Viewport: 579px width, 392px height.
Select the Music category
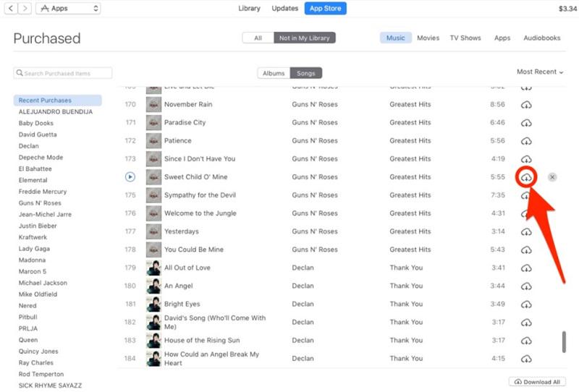pos(395,38)
